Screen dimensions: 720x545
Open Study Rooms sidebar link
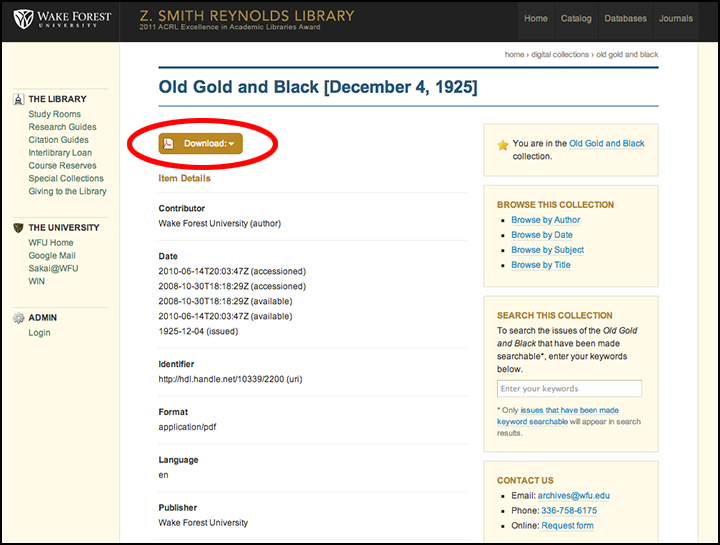(x=55, y=114)
